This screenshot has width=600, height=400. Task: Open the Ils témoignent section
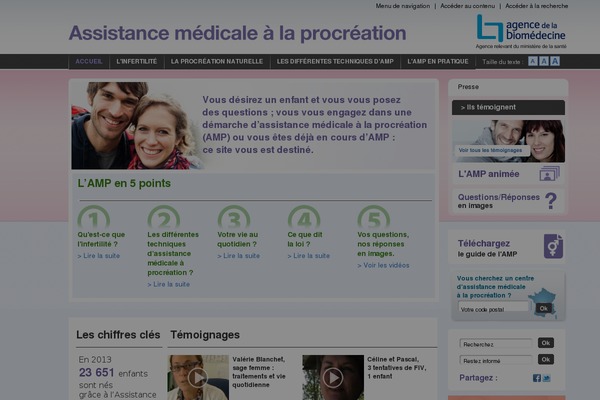pyautogui.click(x=508, y=108)
